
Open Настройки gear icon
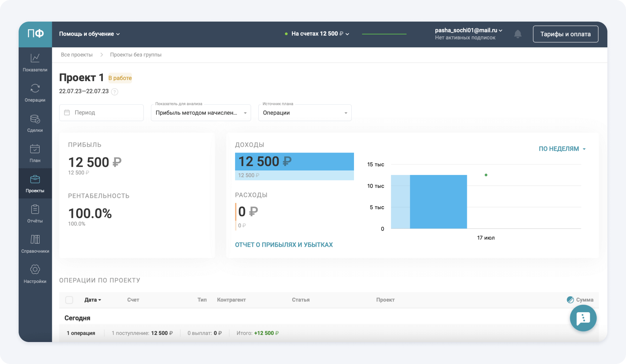click(x=35, y=274)
